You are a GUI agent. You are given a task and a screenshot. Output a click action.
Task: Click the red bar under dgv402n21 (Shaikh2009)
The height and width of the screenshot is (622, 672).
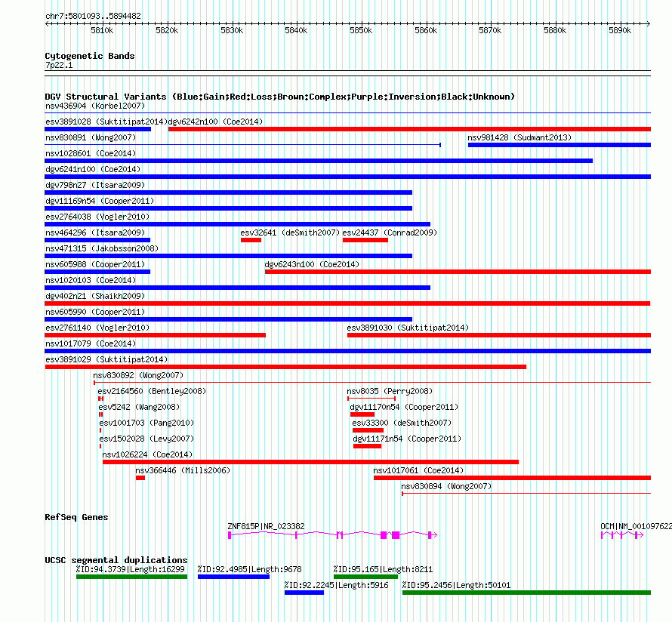click(347, 303)
